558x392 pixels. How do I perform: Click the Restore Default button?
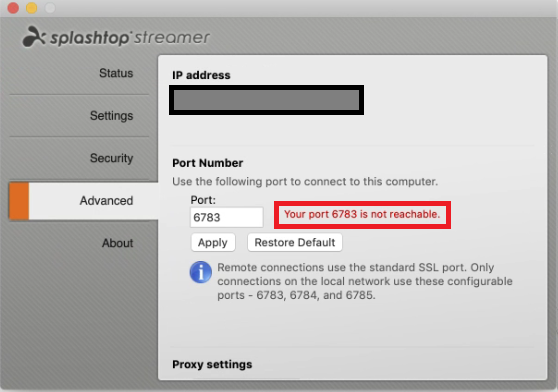295,242
